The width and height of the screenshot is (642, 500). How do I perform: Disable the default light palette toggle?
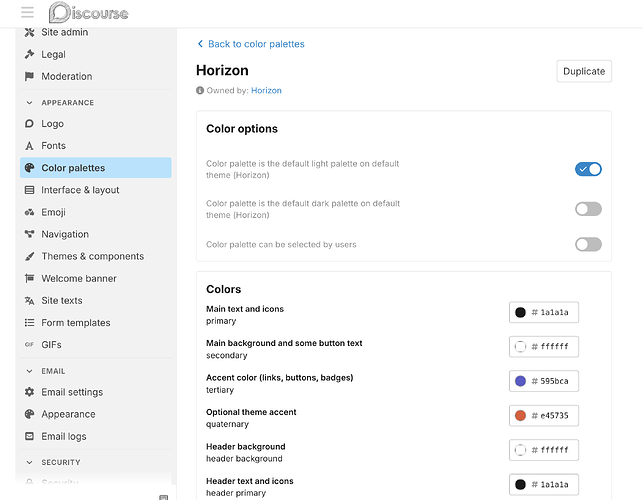(588, 169)
